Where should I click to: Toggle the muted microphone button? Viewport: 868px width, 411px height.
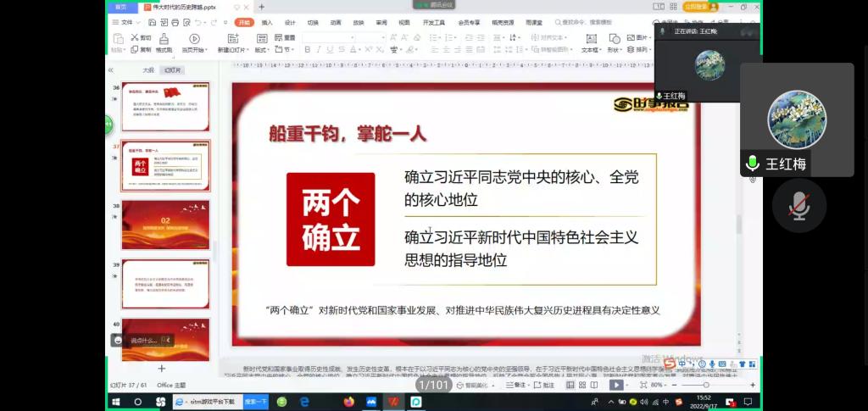[x=798, y=205]
